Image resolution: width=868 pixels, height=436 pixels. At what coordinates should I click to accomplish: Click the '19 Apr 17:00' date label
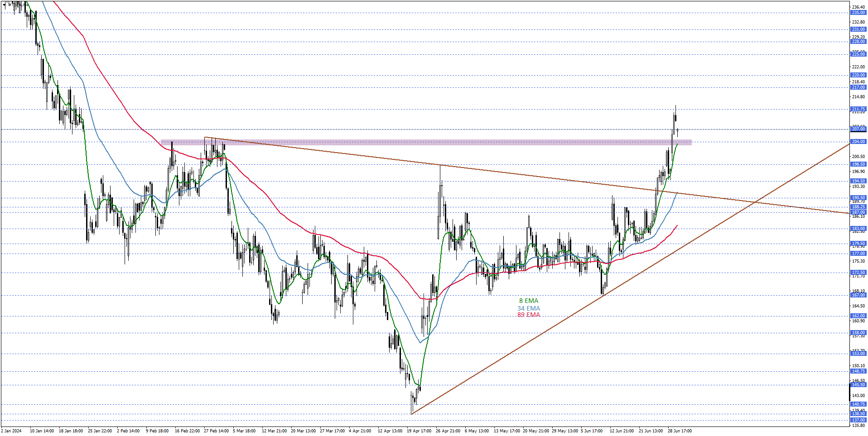pyautogui.click(x=419, y=431)
